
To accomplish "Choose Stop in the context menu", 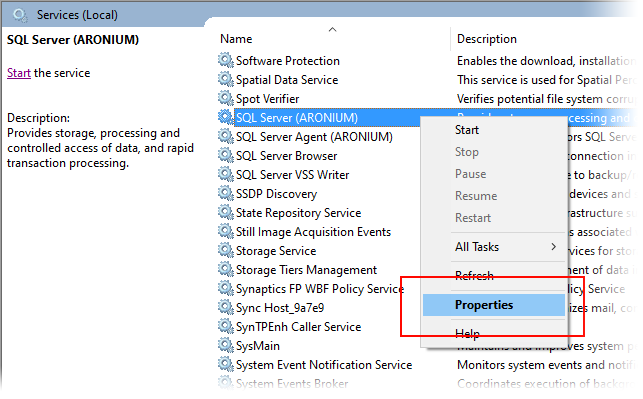I will tap(494, 152).
